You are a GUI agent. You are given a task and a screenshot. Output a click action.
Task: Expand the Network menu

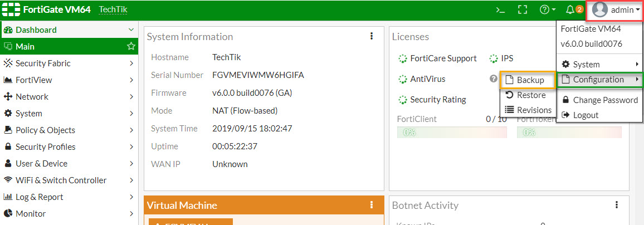click(69, 97)
